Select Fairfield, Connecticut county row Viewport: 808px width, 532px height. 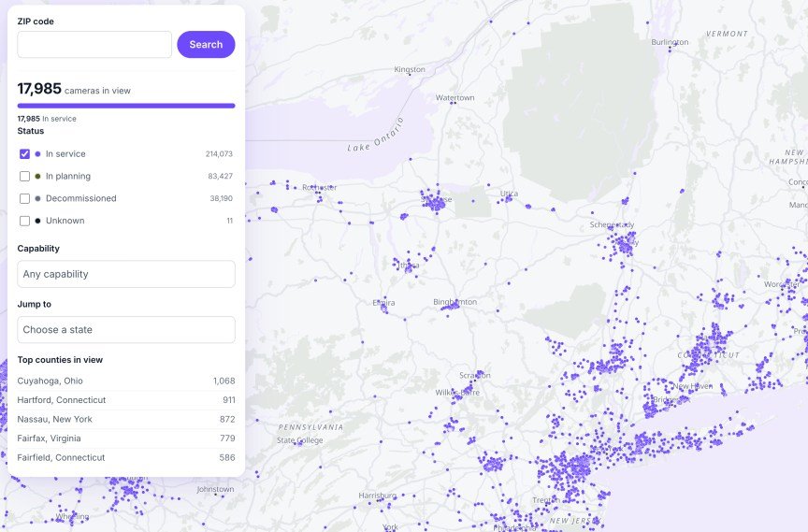tap(126, 457)
